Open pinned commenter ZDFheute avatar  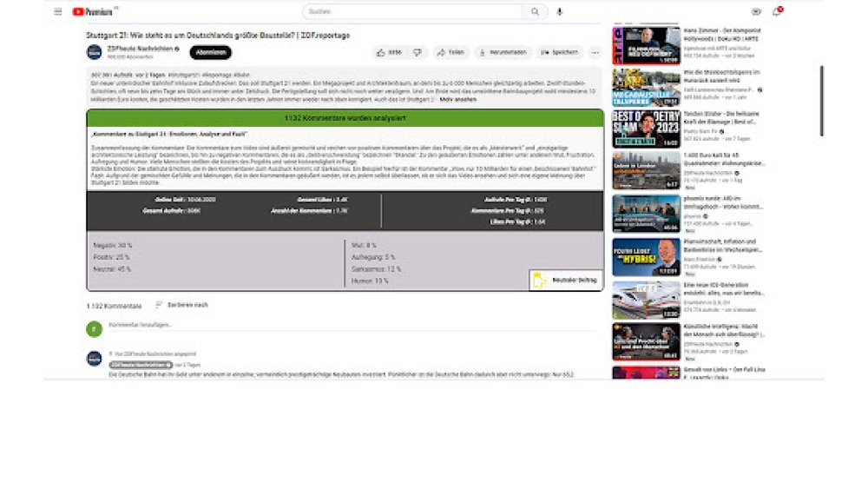point(94,359)
